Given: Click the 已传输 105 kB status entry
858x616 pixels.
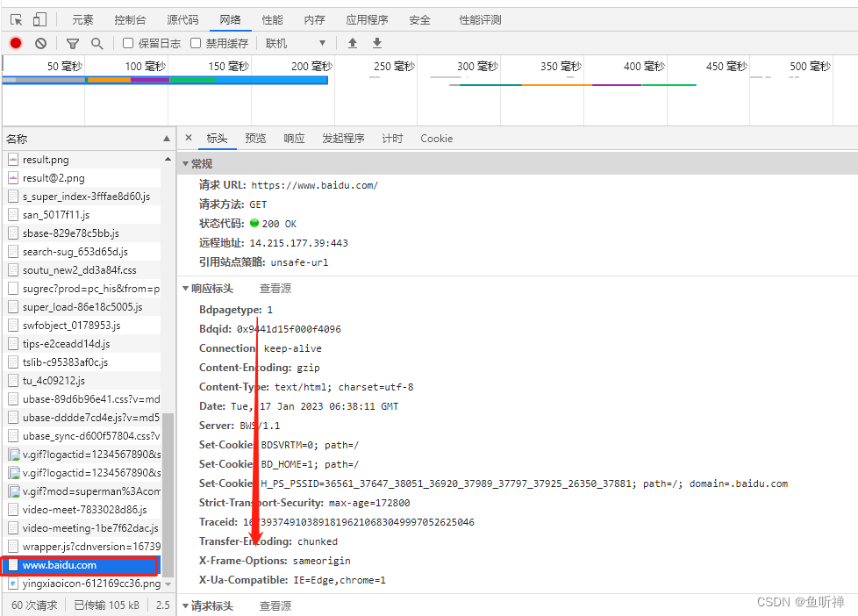Looking at the screenshot, I should click(x=107, y=605).
